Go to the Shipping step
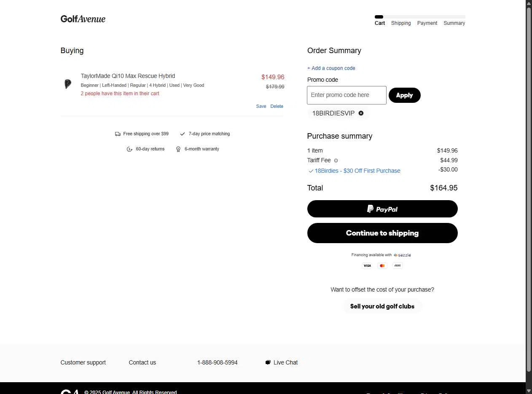532x394 pixels. [401, 23]
